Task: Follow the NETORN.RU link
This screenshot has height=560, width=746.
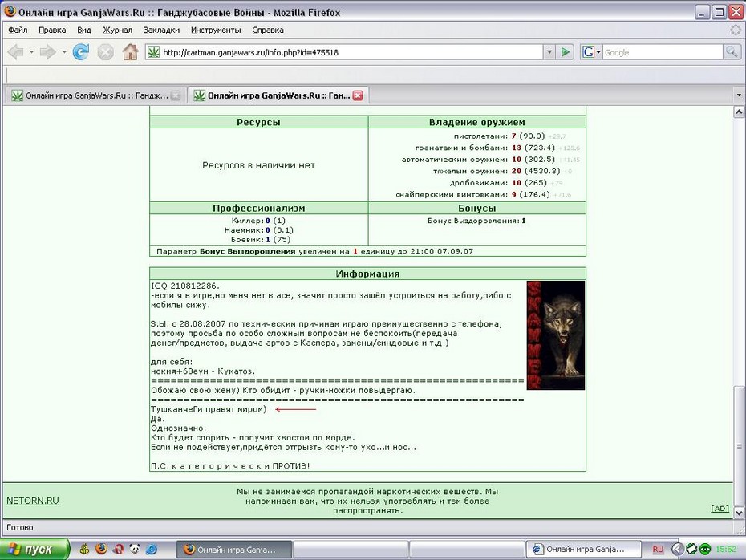Action: tap(33, 501)
